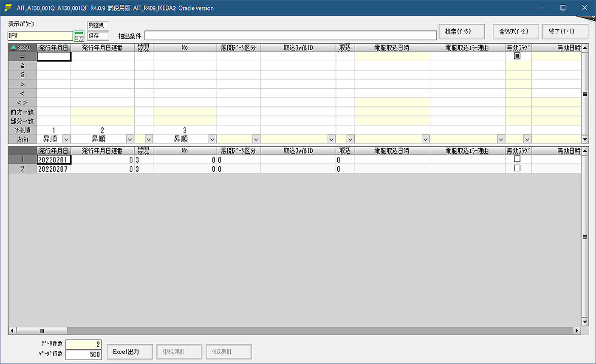596x364 pixels.
Task: Click the データ件数 field showing 2
Action: pyautogui.click(x=84, y=344)
